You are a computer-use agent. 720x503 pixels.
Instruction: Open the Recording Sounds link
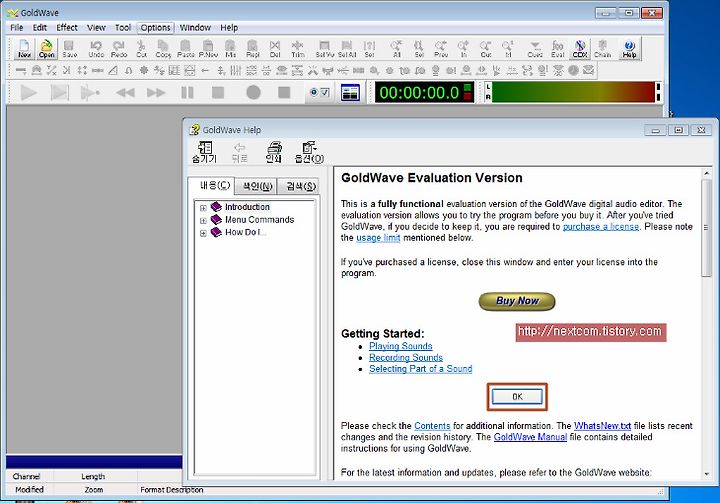(406, 357)
